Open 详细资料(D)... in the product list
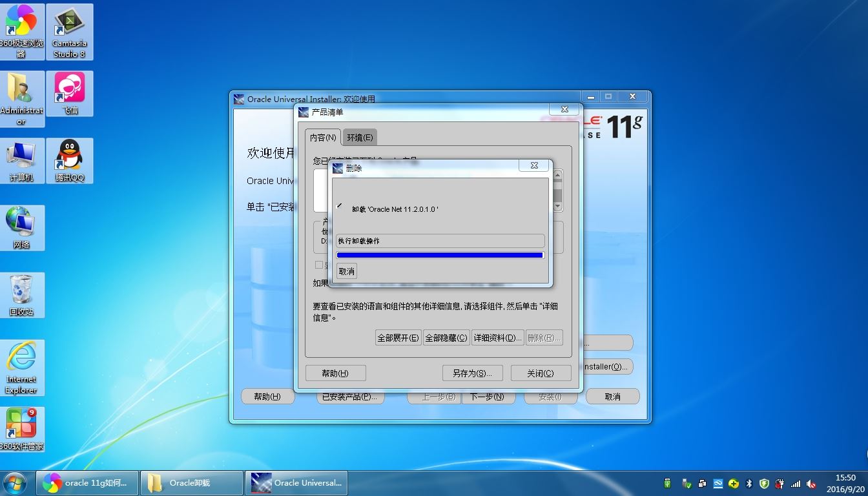This screenshot has height=496, width=868. point(497,338)
